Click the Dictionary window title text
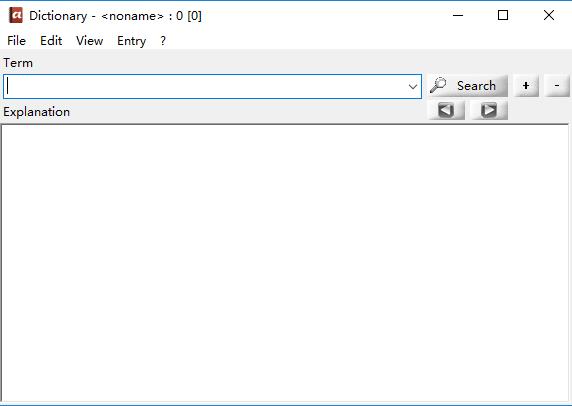Screen dimensions: 572x406 point(115,16)
